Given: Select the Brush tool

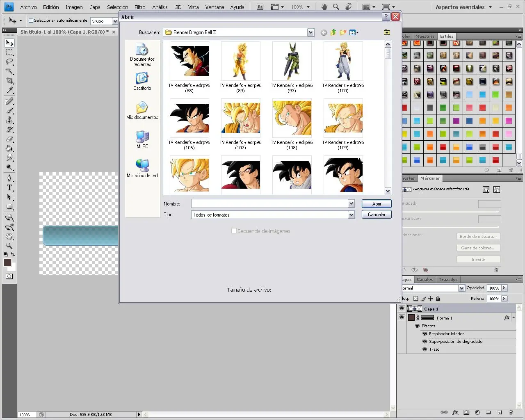Looking at the screenshot, I should tap(9, 111).
